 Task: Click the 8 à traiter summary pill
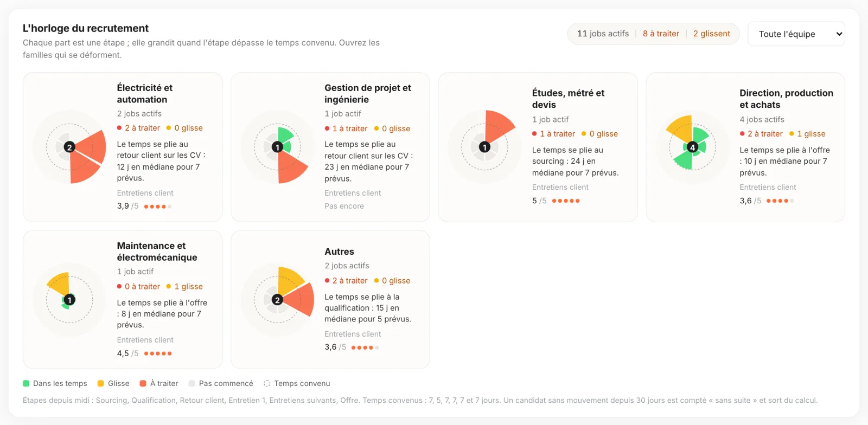coord(661,34)
